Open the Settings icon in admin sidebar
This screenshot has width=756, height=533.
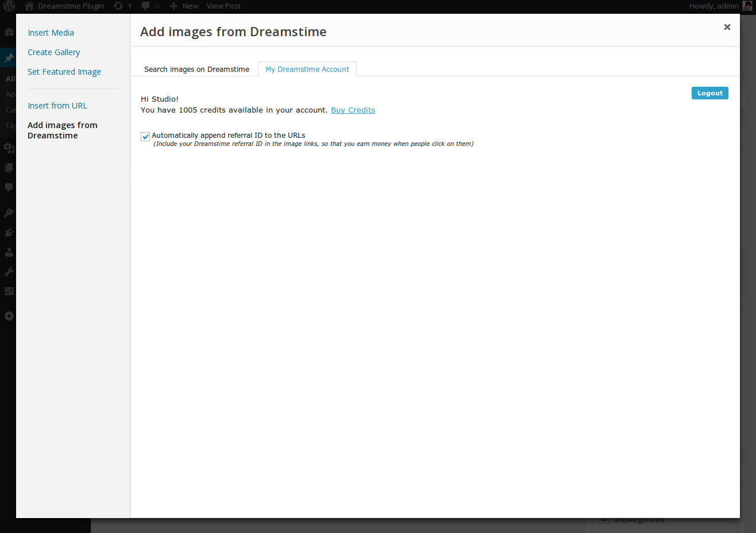(9, 291)
